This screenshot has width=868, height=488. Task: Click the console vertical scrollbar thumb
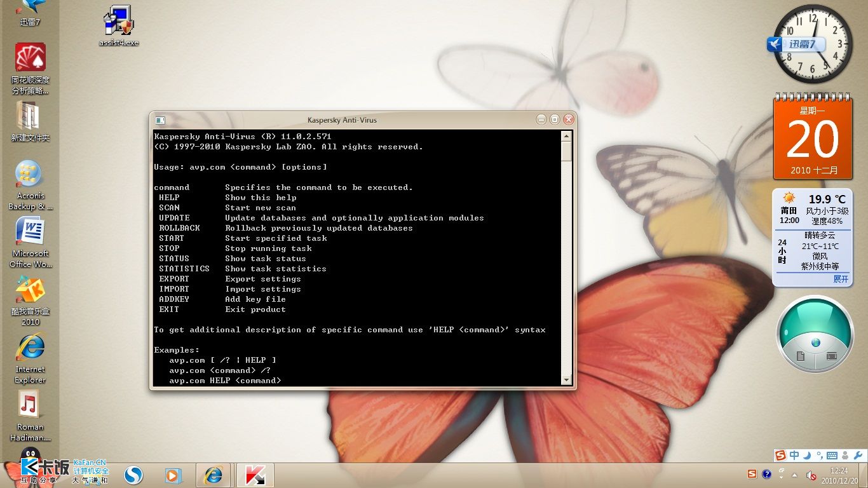tap(566, 151)
